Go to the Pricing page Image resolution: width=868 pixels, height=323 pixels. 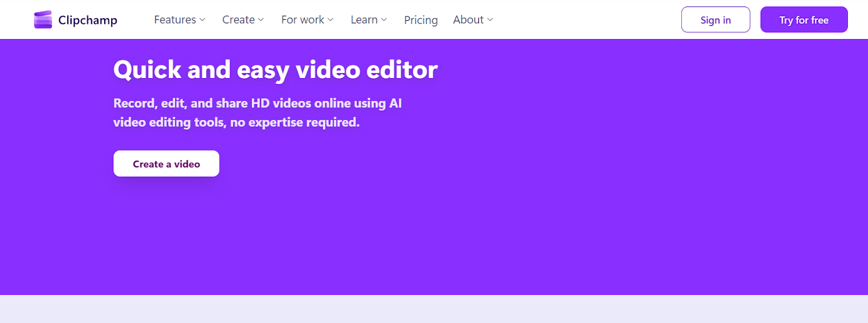pos(420,20)
